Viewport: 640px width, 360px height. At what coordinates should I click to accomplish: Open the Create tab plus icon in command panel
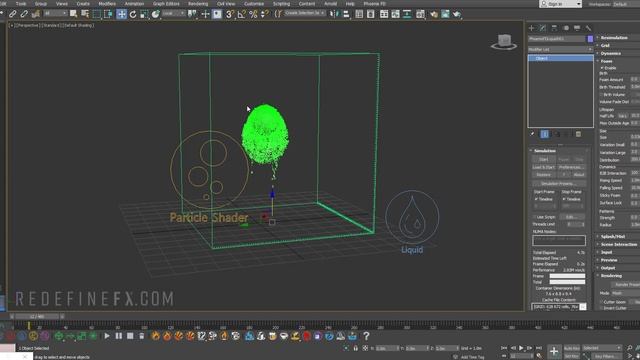tap(531, 28)
